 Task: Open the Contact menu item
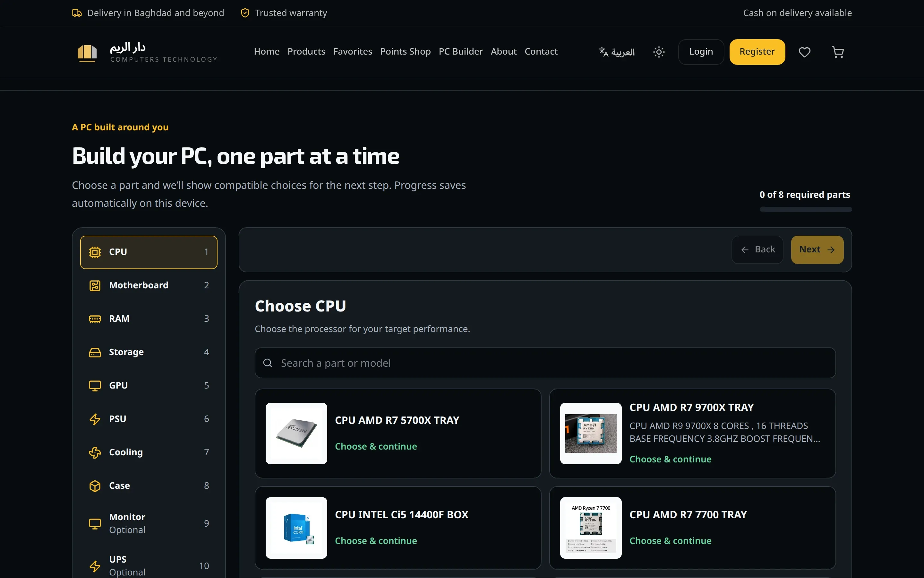click(541, 52)
